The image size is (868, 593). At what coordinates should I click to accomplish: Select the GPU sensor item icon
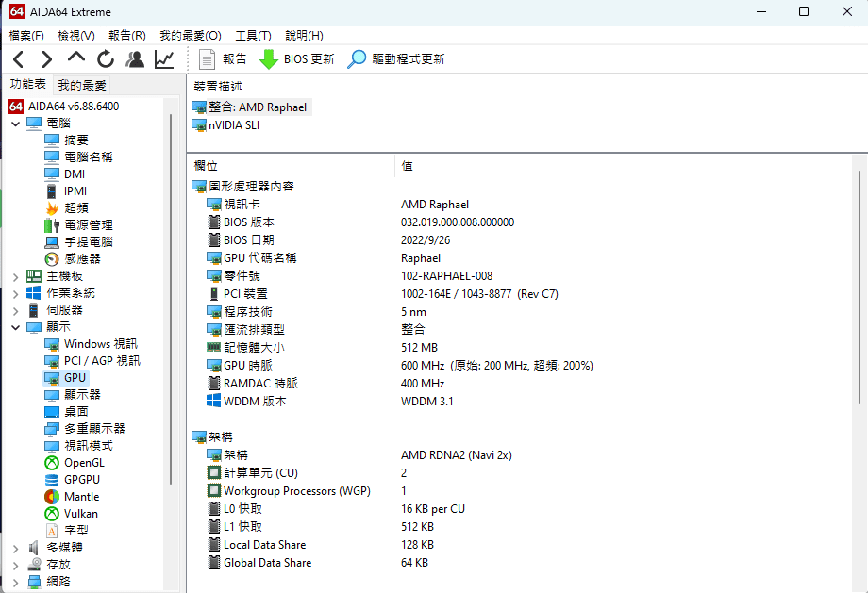pyautogui.click(x=51, y=377)
